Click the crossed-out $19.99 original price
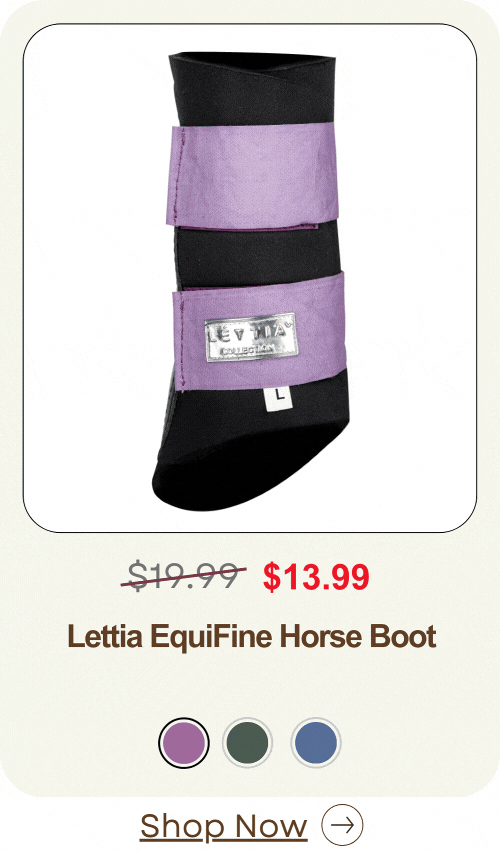Screen dimensions: 500x854 (184, 576)
